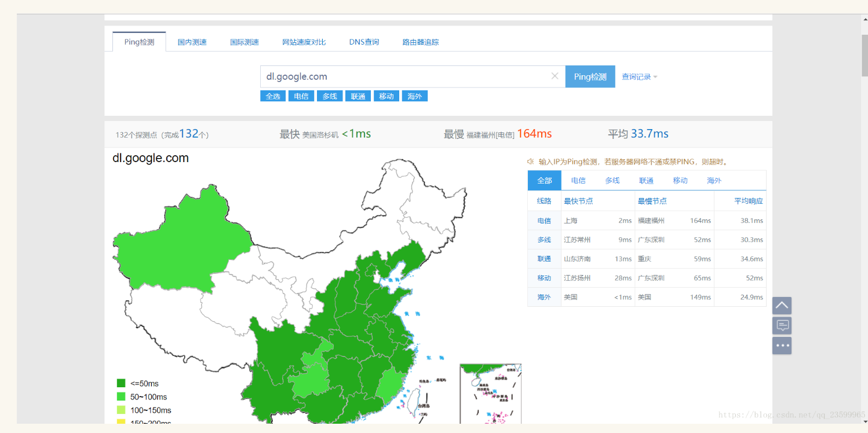Click the 江苏常州 fastest node cell
The height and width of the screenshot is (433, 868).
pos(577,240)
